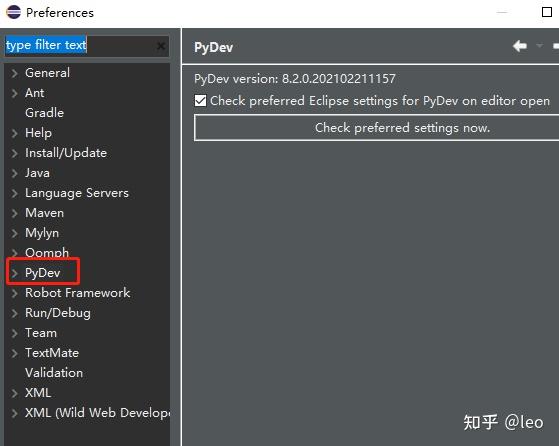
Task: Expand the Maven node arrow
Action: pyautogui.click(x=14, y=213)
